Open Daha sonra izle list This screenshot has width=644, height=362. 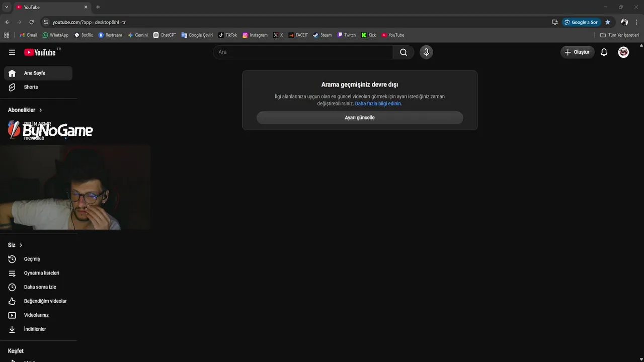(x=38, y=288)
